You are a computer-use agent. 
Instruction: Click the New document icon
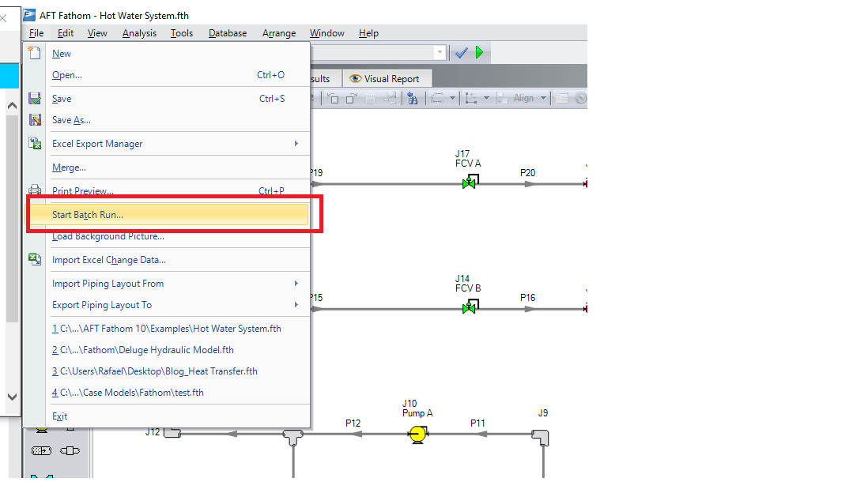click(x=35, y=53)
